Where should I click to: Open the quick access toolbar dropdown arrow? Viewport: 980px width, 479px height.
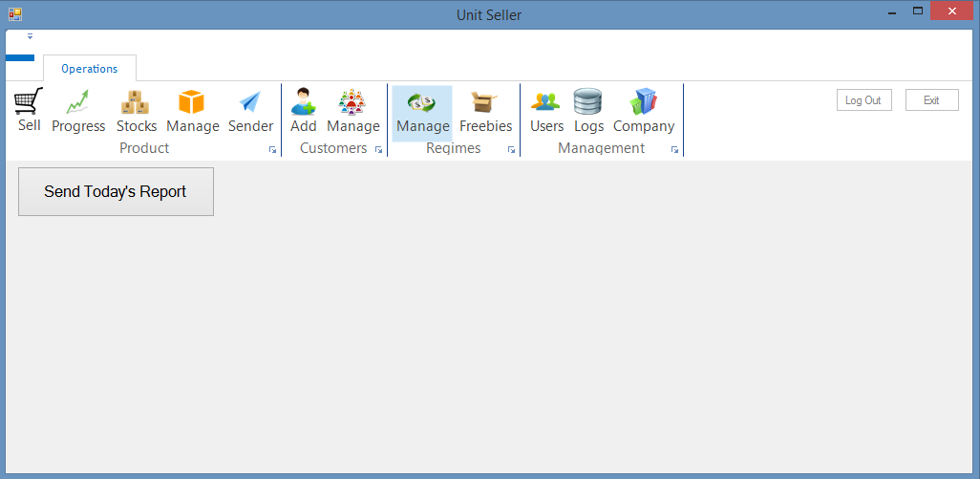30,37
